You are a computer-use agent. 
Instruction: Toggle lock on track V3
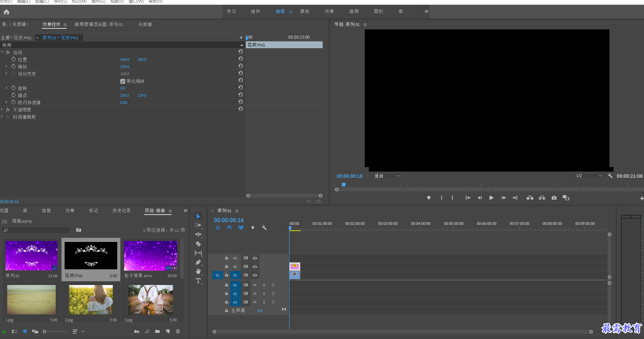pyautogui.click(x=226, y=258)
